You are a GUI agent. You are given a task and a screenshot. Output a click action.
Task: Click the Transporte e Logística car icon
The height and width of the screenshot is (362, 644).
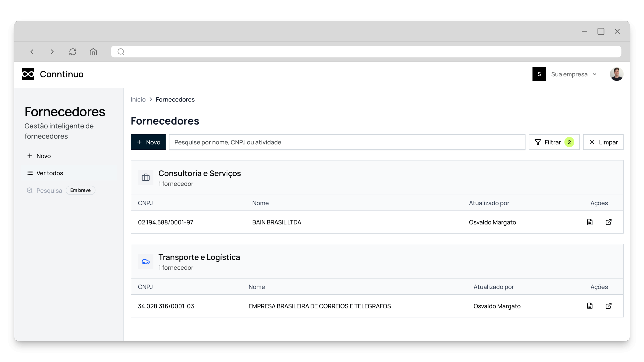[146, 262]
